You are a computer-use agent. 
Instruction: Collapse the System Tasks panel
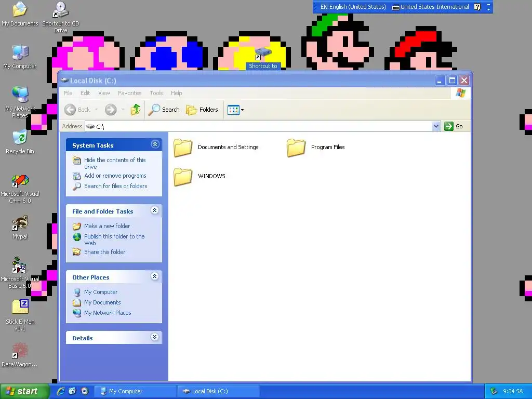tap(155, 144)
